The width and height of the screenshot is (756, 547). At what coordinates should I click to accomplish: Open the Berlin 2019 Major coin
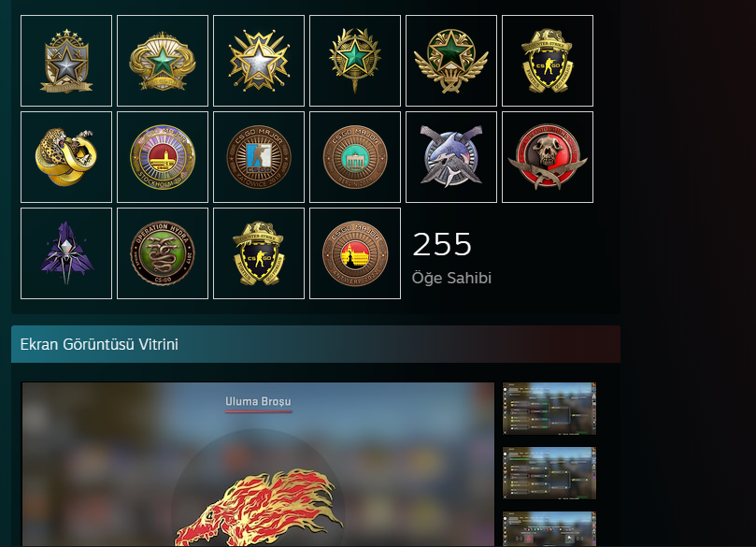(x=355, y=157)
